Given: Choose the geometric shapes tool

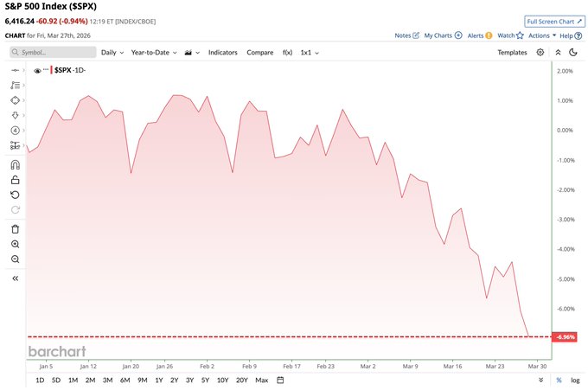Looking at the screenshot, I should point(15,100).
